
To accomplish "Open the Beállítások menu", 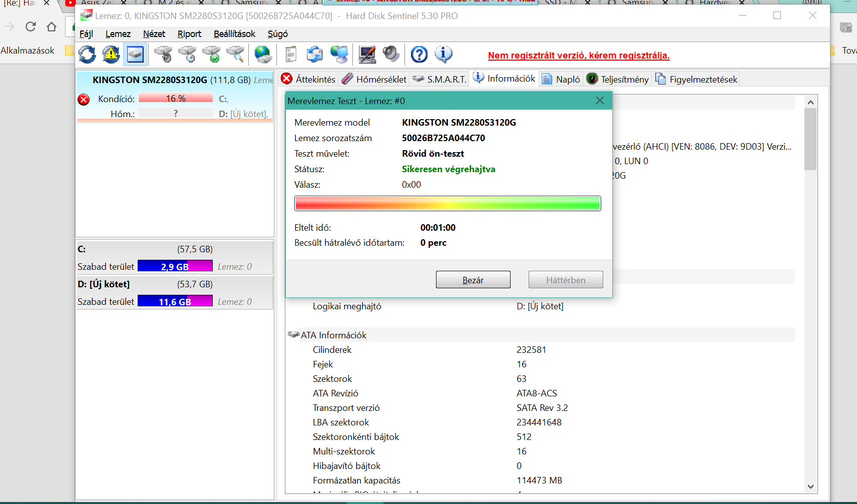I will [234, 34].
